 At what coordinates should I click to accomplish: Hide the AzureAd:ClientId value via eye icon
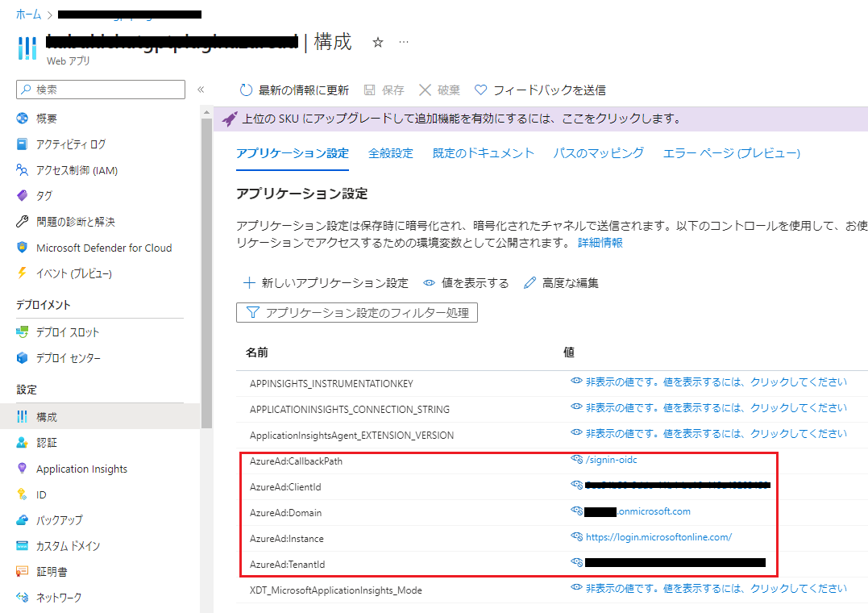pos(577,485)
